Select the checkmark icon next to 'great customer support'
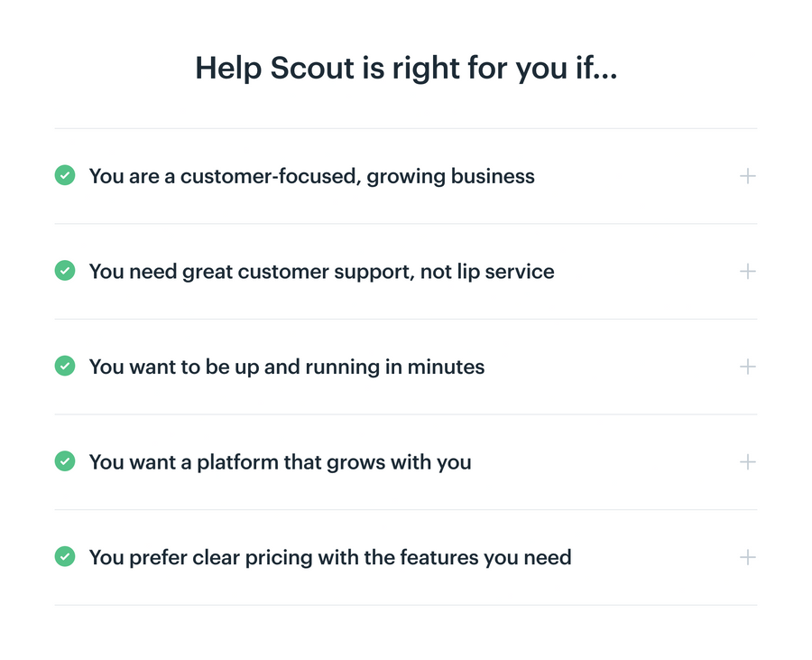812x660 pixels. coord(64,271)
